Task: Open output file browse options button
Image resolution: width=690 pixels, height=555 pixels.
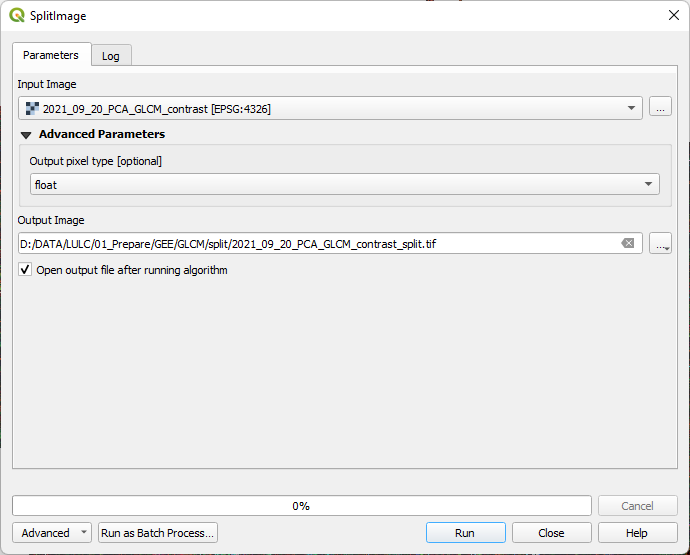Action: pos(660,243)
